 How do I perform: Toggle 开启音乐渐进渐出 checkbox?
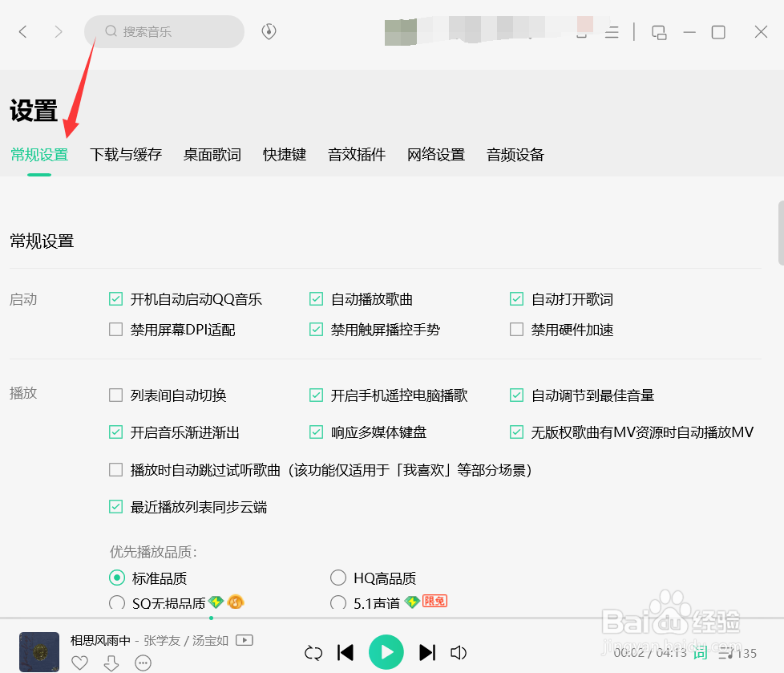116,432
